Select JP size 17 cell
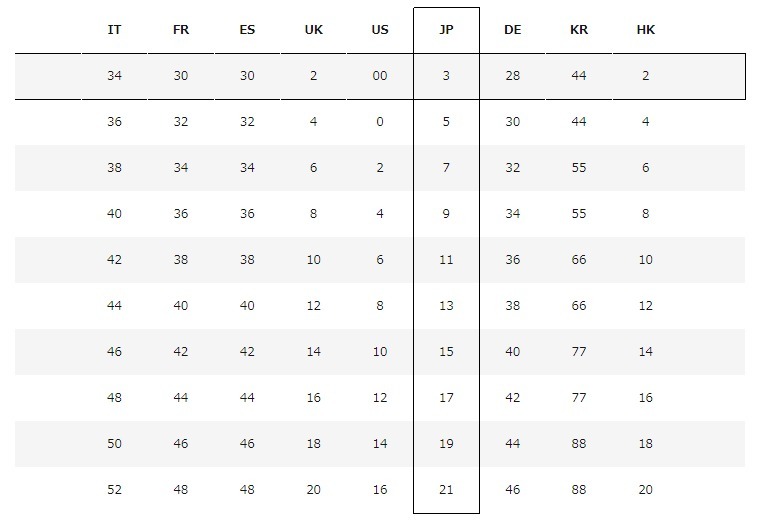 tap(446, 398)
